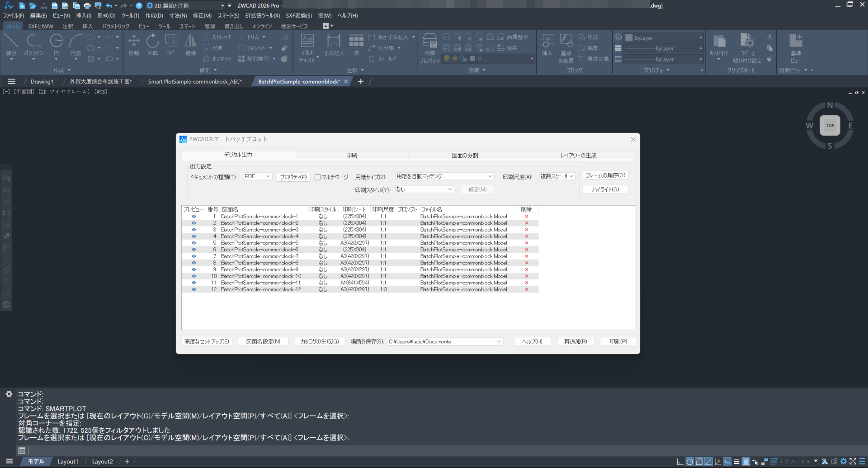The width and height of the screenshot is (868, 468).
Task: Click the undo arrow in quick access toolbar
Action: click(x=109, y=5)
